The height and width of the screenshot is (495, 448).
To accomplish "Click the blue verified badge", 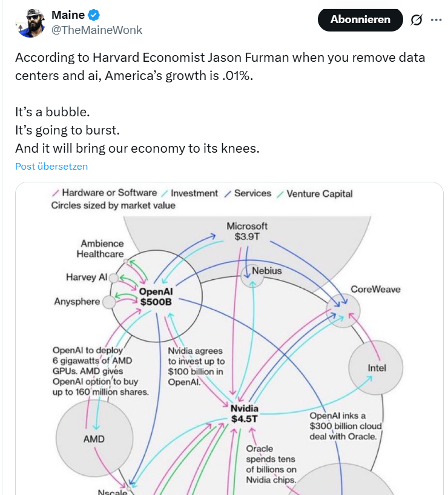I will (x=95, y=15).
